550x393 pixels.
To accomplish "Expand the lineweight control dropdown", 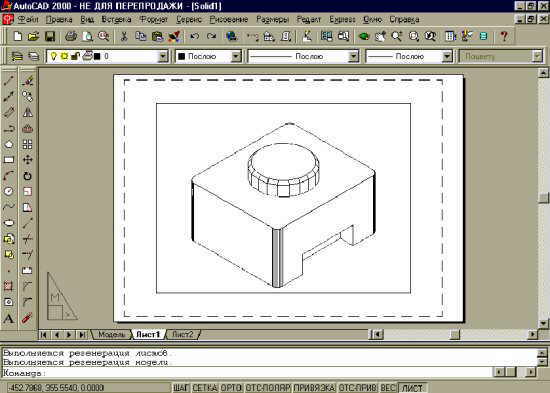I will pyautogui.click(x=447, y=56).
